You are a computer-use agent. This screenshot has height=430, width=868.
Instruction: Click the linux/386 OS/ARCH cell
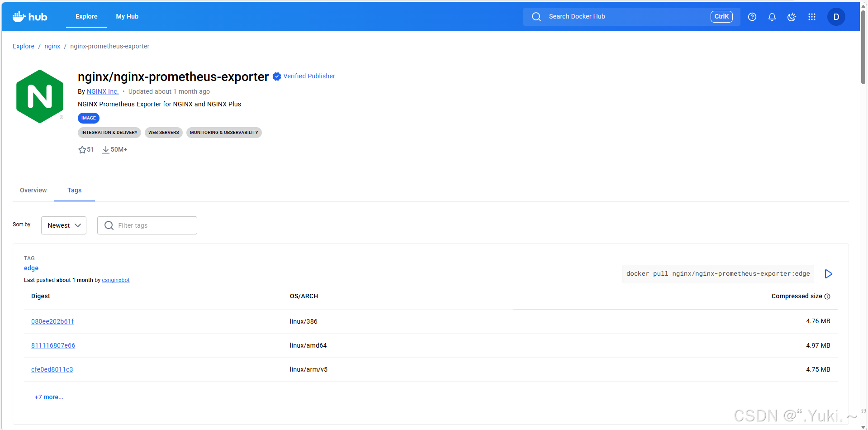tap(304, 321)
